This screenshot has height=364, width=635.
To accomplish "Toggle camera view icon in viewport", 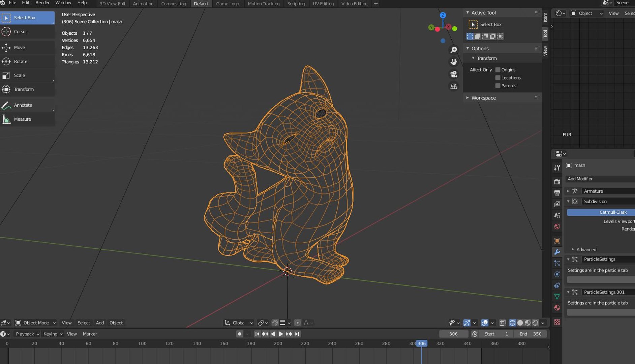I will click(454, 74).
